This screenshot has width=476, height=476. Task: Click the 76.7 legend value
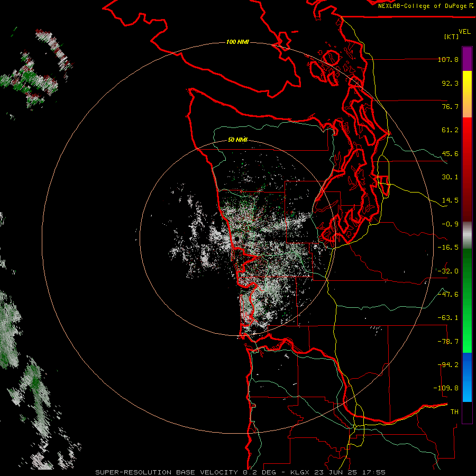(x=450, y=106)
